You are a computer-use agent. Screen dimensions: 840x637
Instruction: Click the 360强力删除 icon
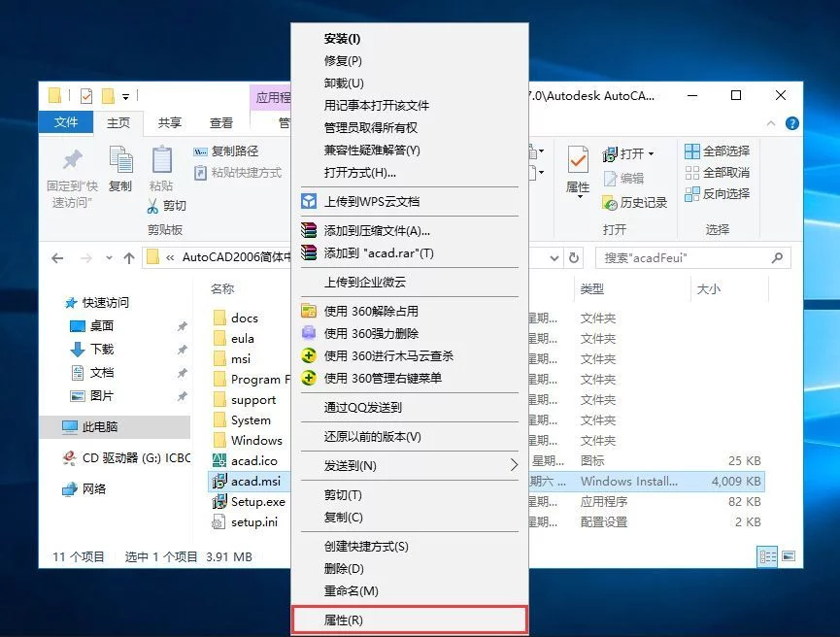click(309, 333)
